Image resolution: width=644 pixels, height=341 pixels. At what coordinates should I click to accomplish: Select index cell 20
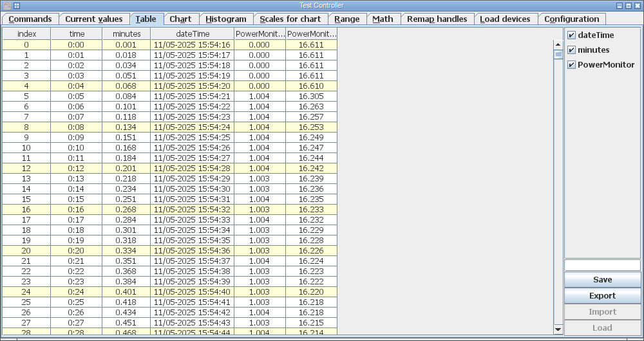[x=26, y=251]
